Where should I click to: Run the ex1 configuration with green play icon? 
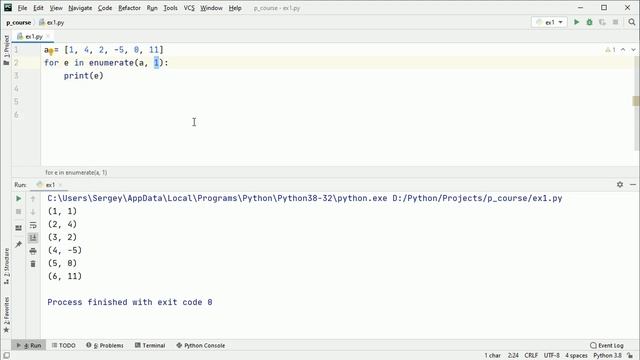point(576,22)
